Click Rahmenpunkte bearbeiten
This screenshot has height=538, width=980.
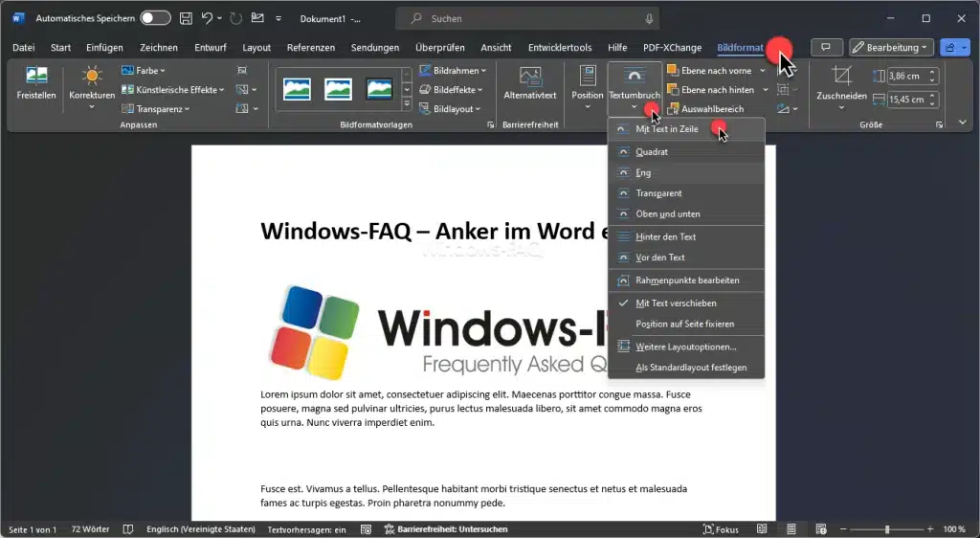pos(686,280)
